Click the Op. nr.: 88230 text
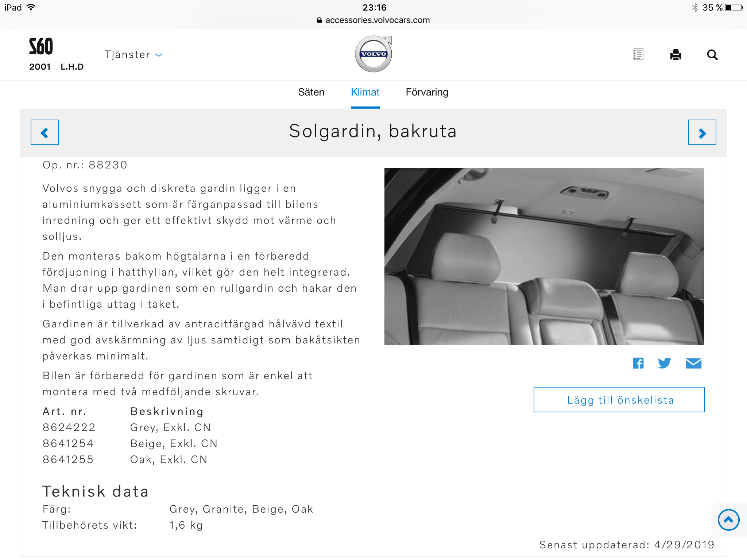Viewport: 747px width, 560px height. click(x=85, y=165)
